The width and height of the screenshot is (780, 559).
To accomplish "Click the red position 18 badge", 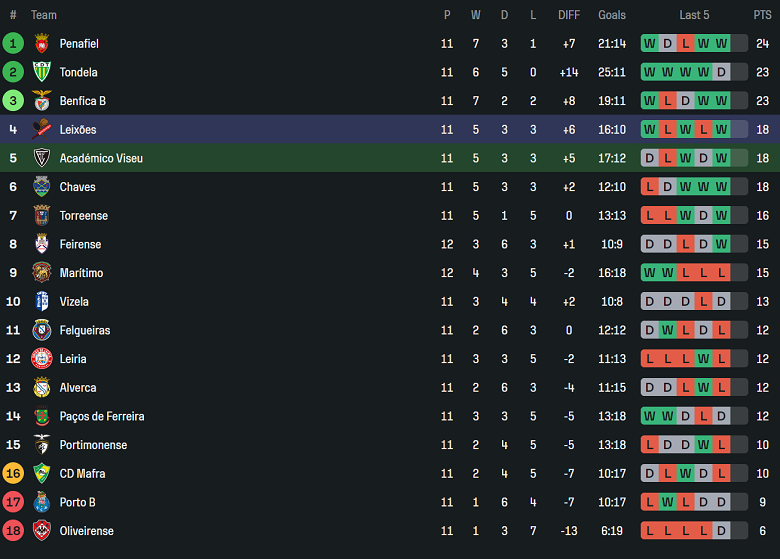I will [13, 530].
